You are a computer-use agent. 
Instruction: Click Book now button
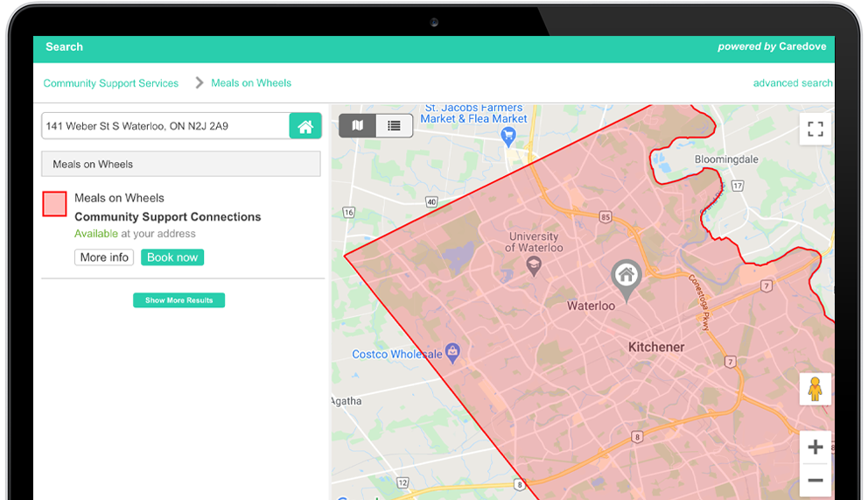pyautogui.click(x=172, y=257)
